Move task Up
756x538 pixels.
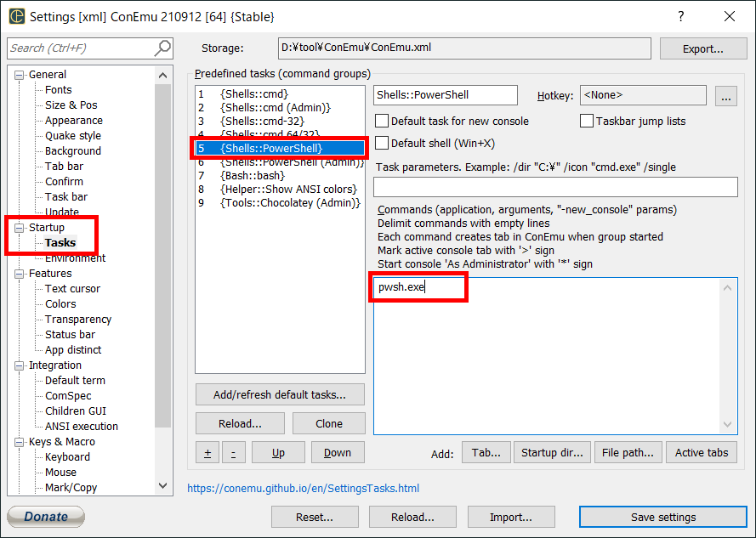[x=278, y=453]
